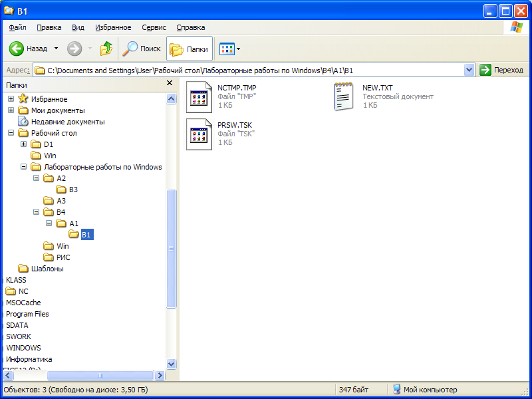Click folder tree scroll up arrow
This screenshot has width=532, height=399.
point(172,98)
